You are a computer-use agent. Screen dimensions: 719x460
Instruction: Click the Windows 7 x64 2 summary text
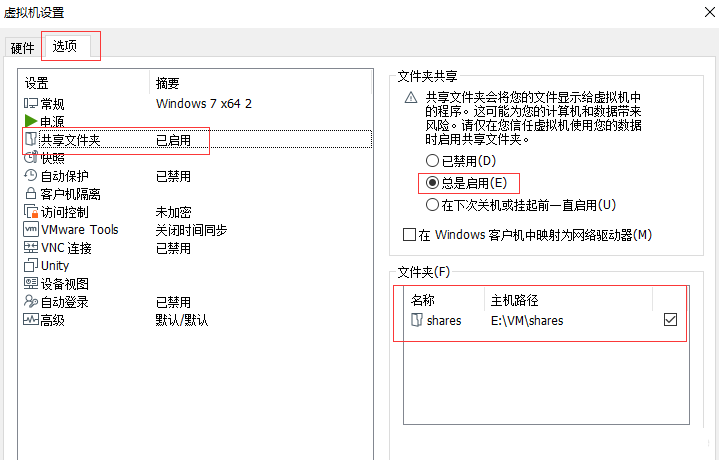tap(204, 104)
